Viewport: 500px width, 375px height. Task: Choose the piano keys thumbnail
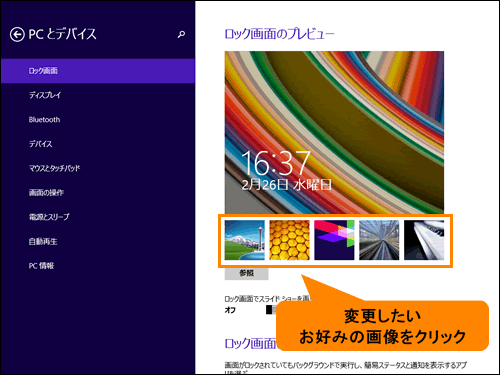[x=424, y=240]
